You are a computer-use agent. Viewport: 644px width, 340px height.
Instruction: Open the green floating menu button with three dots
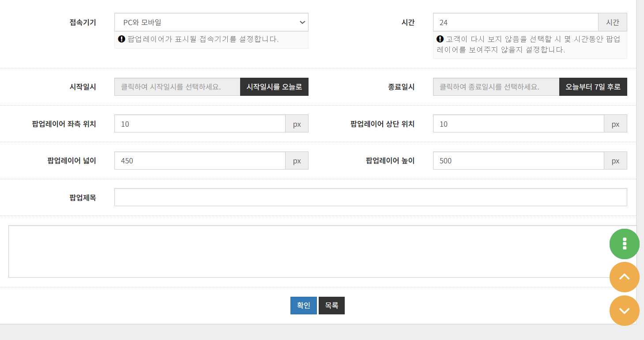point(624,244)
